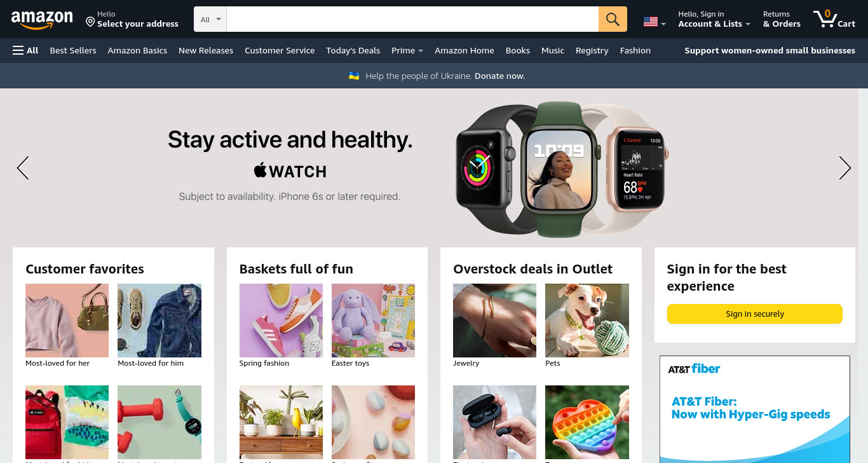Image resolution: width=868 pixels, height=463 pixels.
Task: Open the US flag language selector
Action: coord(654,22)
